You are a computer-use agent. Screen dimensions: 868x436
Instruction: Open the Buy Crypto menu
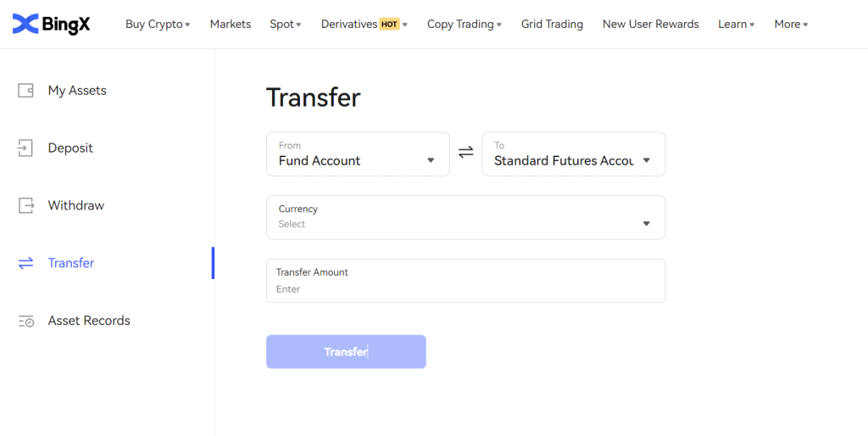click(x=158, y=24)
